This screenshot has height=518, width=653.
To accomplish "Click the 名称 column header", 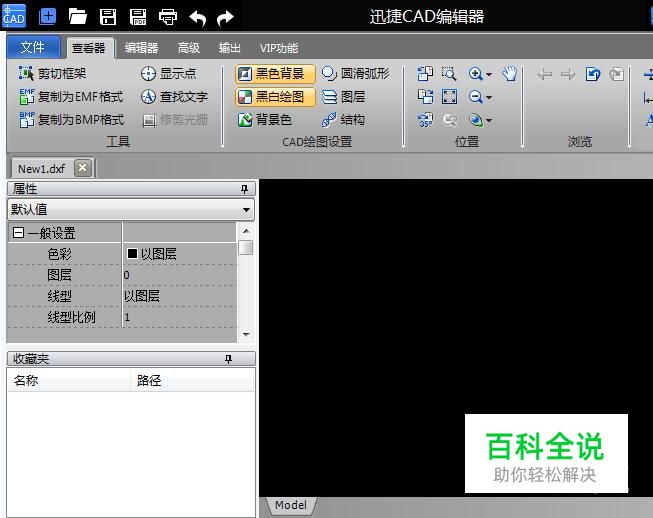I will click(69, 380).
